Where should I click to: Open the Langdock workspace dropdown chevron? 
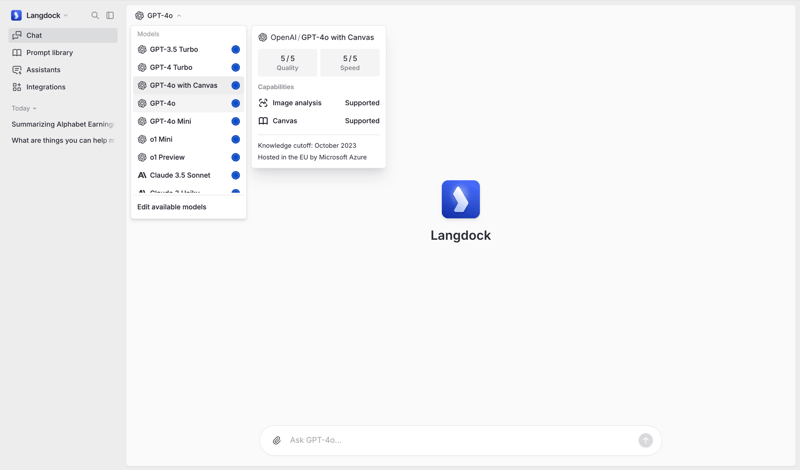pyautogui.click(x=65, y=16)
